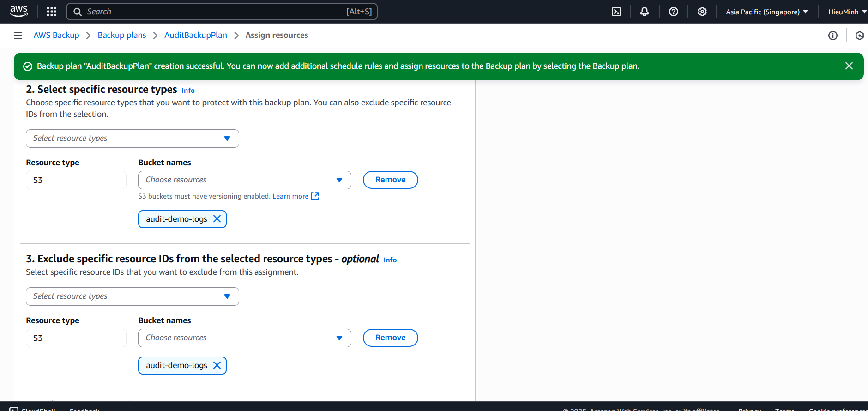Focus the AWS search field
The image size is (868, 411).
point(222,12)
